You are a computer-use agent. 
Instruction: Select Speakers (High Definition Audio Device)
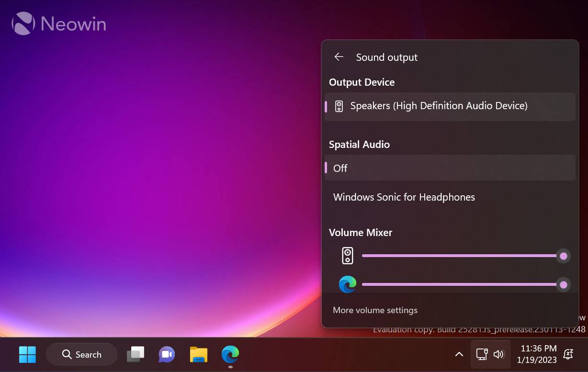tap(450, 106)
